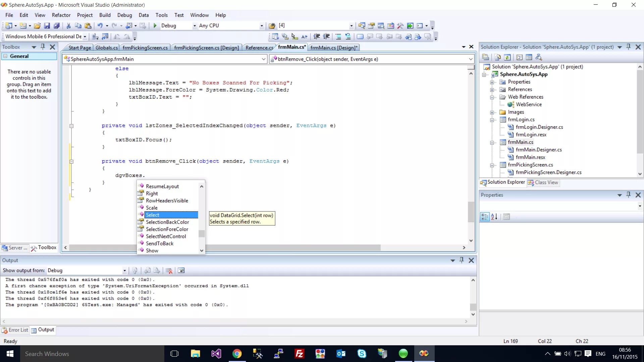Undo the last edit with Undo icon
Screen dimensions: 644x362
tap(100, 26)
